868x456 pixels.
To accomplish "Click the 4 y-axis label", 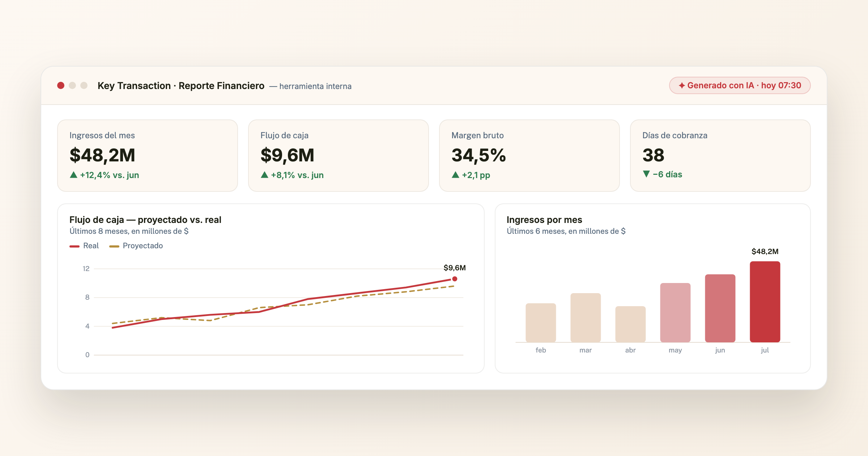I will (x=87, y=326).
